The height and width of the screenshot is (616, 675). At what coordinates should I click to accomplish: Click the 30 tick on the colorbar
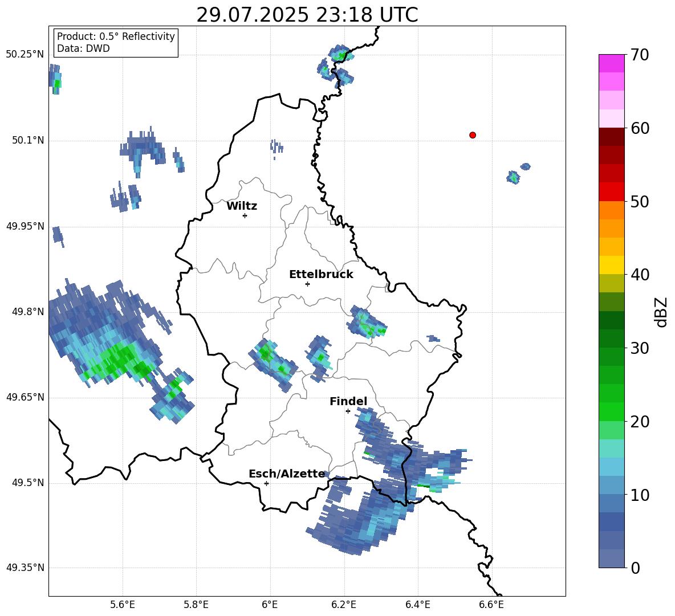(640, 348)
